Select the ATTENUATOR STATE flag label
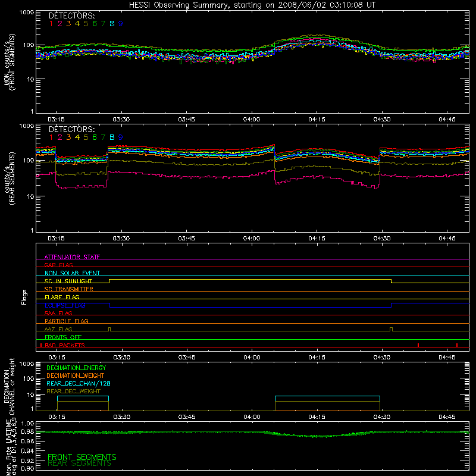Image resolution: width=476 pixels, height=476 pixels. coord(72,257)
